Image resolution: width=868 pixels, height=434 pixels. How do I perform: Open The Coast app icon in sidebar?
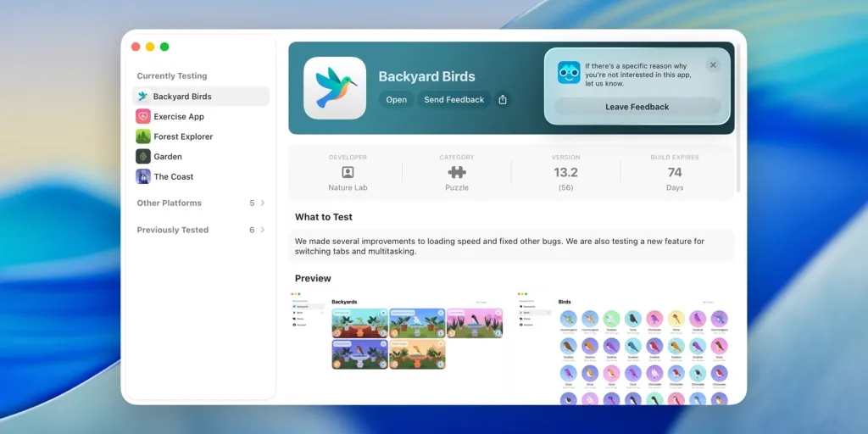[x=143, y=176]
